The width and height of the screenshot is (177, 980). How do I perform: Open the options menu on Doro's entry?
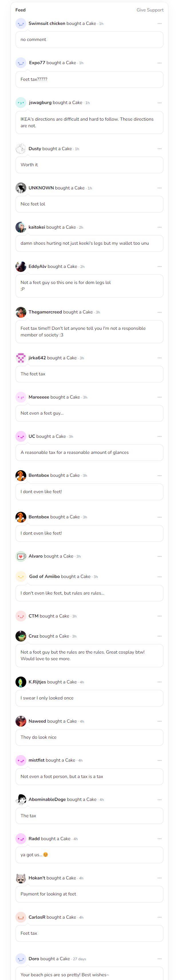(160, 959)
